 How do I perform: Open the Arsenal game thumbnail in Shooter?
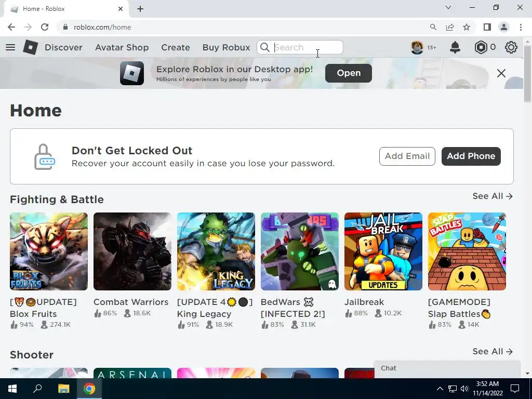coord(132,373)
